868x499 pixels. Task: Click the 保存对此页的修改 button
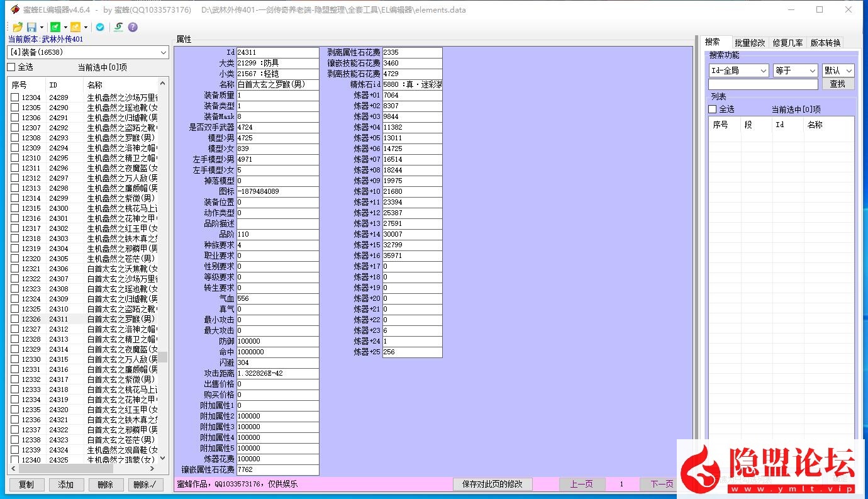(x=492, y=484)
